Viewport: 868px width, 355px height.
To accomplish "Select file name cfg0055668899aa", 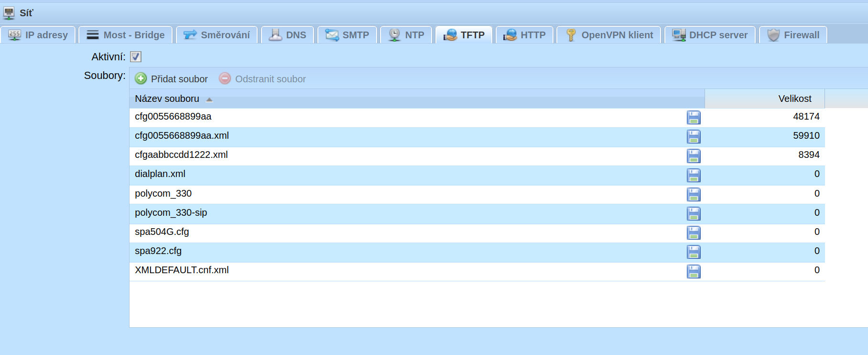I will [x=173, y=117].
